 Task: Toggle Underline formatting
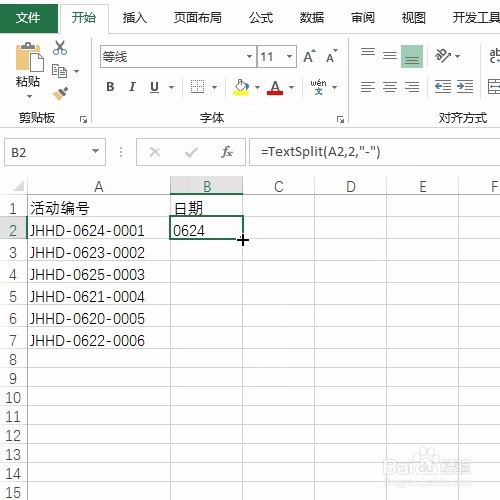154,87
